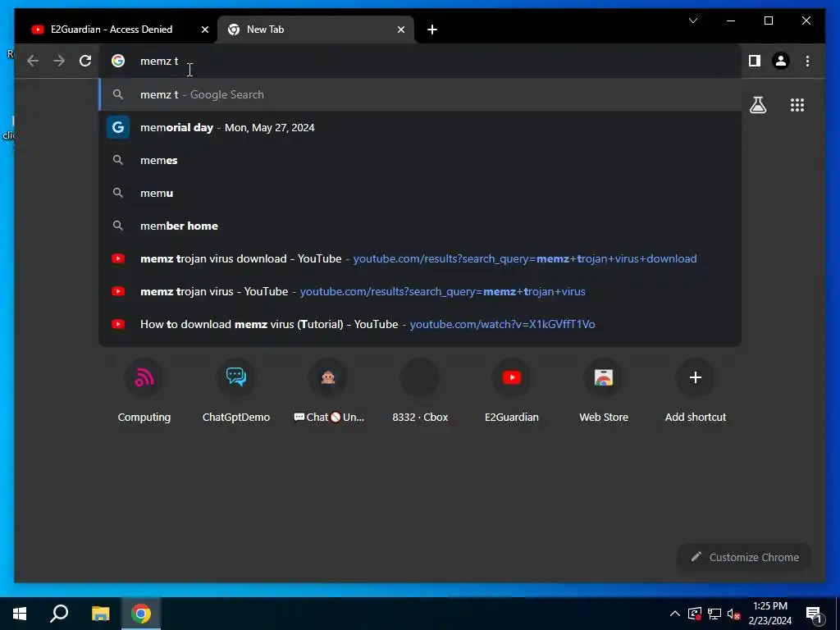
Task: Open taskbar Search magnifier
Action: [x=59, y=614]
